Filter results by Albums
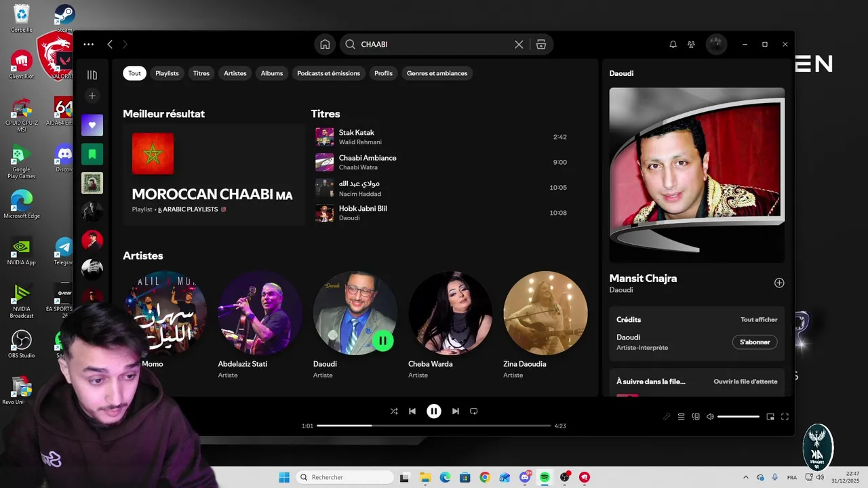Viewport: 868px width, 488px height. point(272,73)
